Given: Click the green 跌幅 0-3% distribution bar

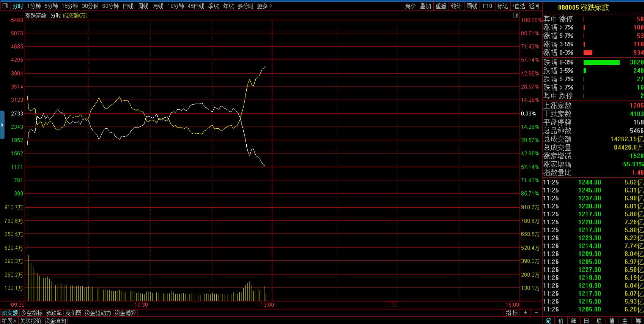Looking at the screenshot, I should [601, 62].
